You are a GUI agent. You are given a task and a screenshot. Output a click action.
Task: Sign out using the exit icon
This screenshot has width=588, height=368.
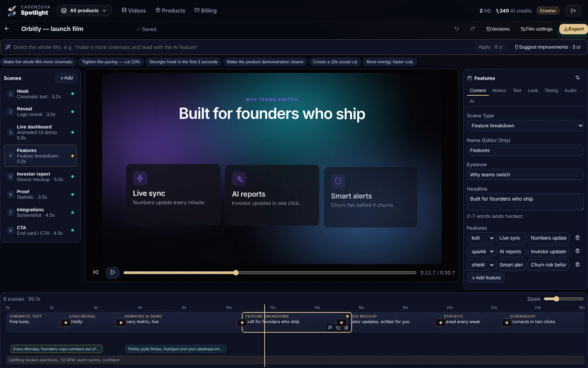[573, 11]
